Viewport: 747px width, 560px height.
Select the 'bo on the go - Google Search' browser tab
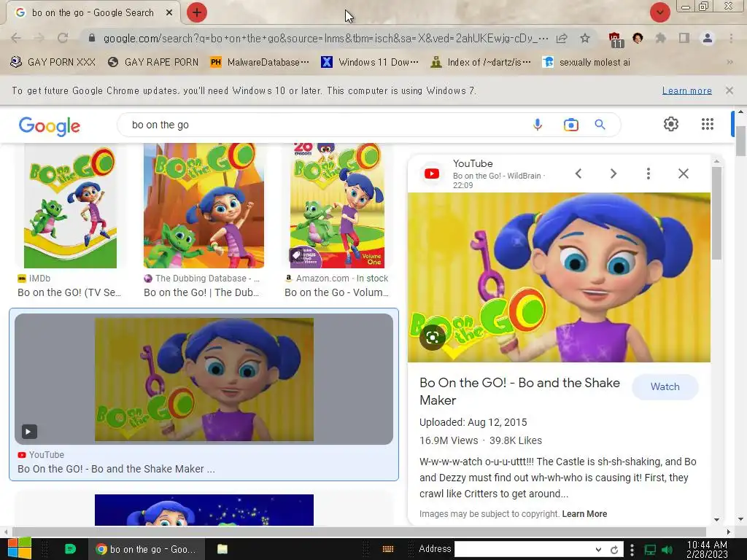point(93,13)
